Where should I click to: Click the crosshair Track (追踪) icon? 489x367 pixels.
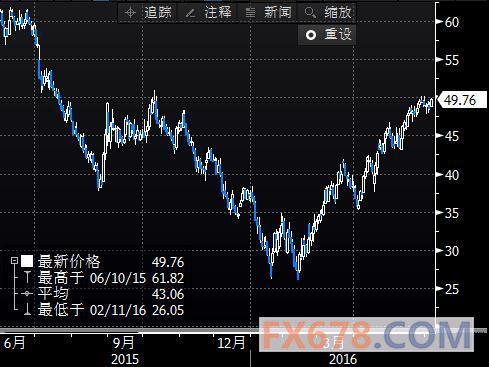pos(130,13)
